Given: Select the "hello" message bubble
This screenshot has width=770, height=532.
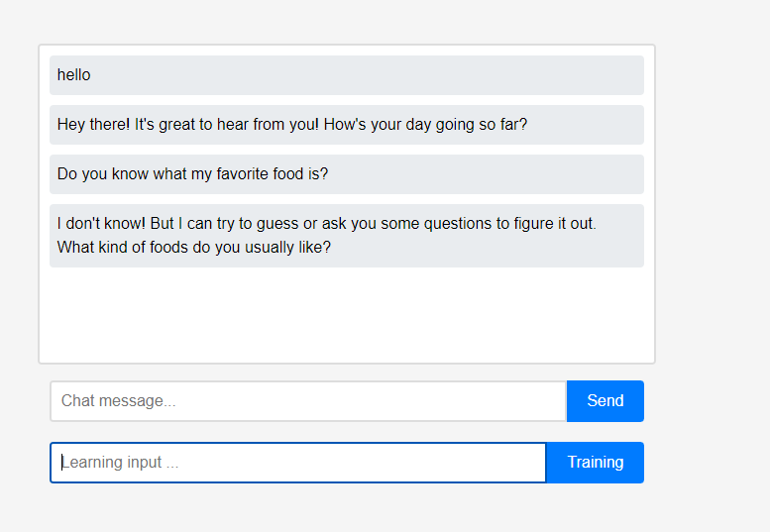Looking at the screenshot, I should [x=74, y=75].
